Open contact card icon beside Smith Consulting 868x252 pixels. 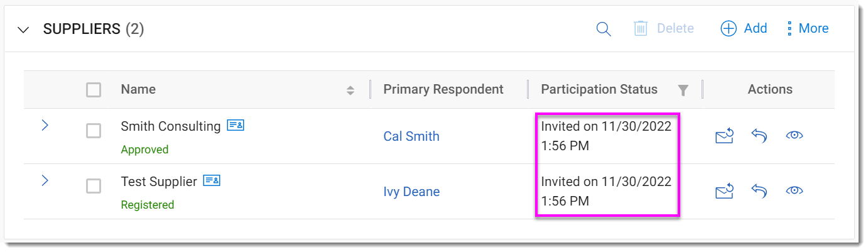point(236,126)
